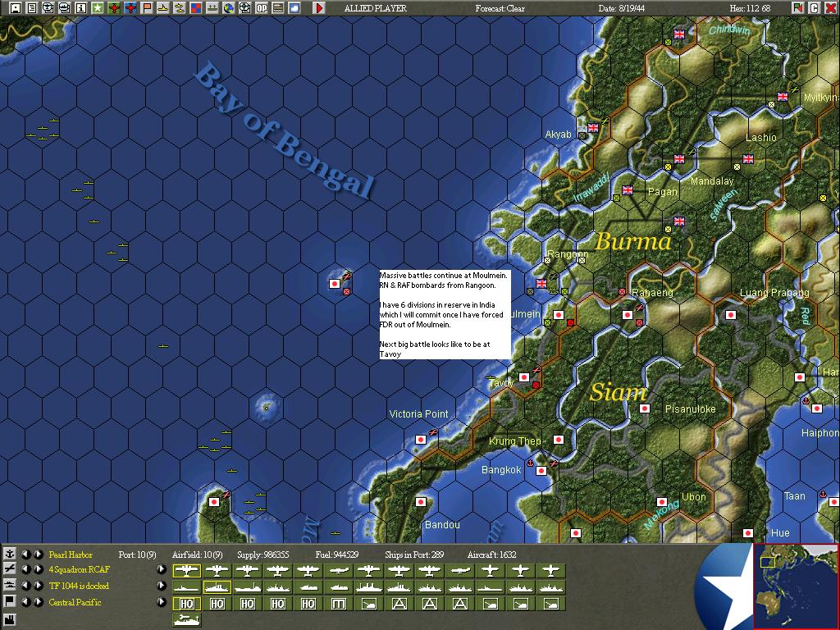Select the yellow-highlighted HQ unit icon
Viewport: 840px width, 630px height.
(x=187, y=604)
